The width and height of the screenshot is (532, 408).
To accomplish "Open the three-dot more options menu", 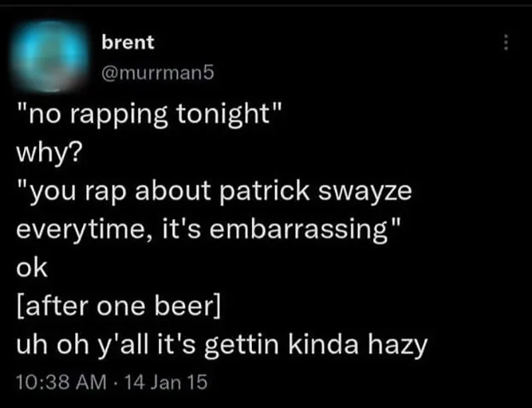I will pyautogui.click(x=505, y=43).
